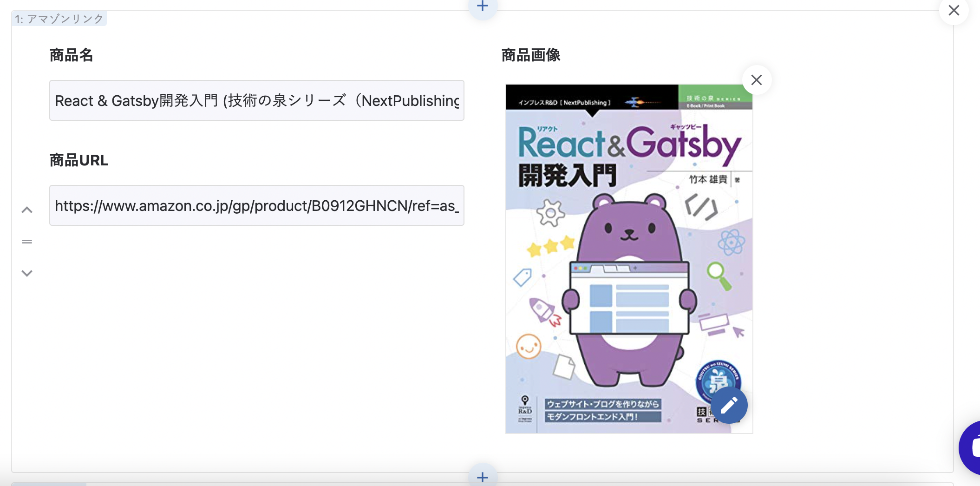Screen dimensions: 980x486
Task: Select the React & Gatsby book cover image
Action: (629, 258)
